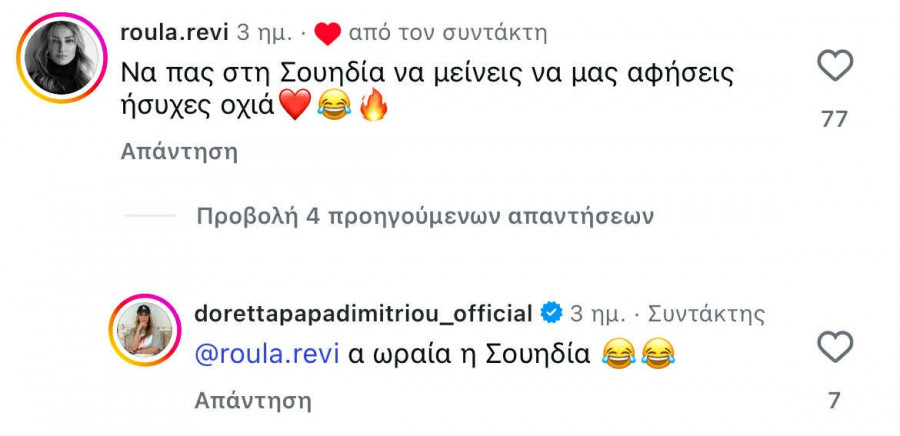Click the laughing emojis after "Σουηδία"
This screenshot has height=436, width=900.
point(640,352)
